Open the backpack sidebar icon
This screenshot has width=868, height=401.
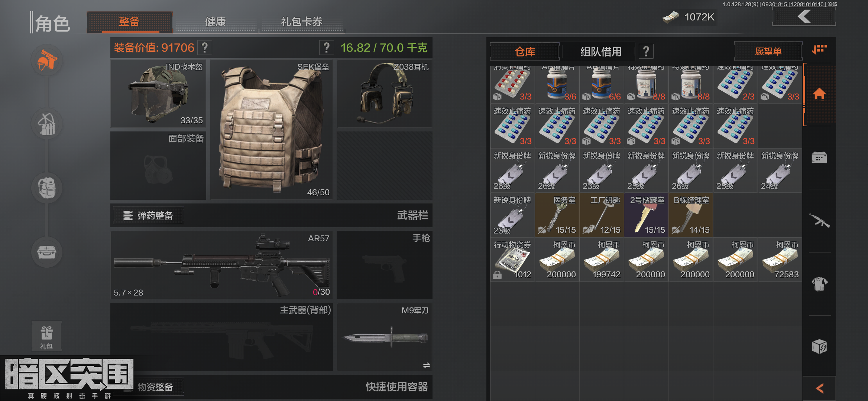(47, 188)
